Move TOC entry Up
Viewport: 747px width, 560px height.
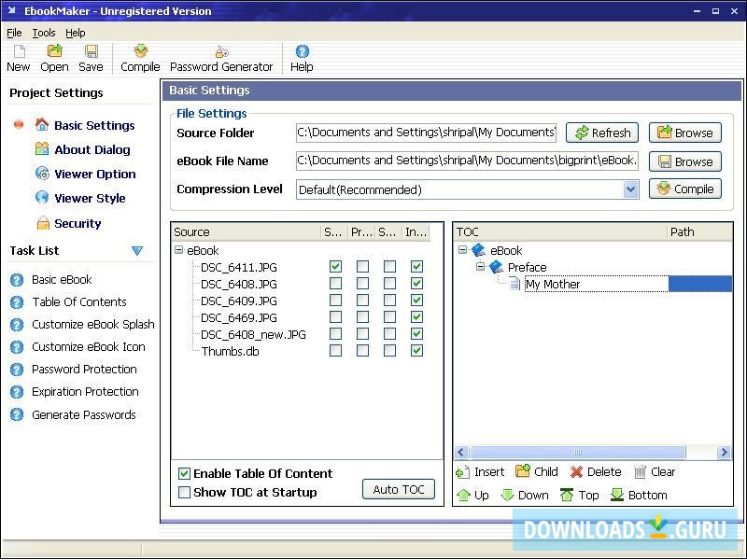472,496
